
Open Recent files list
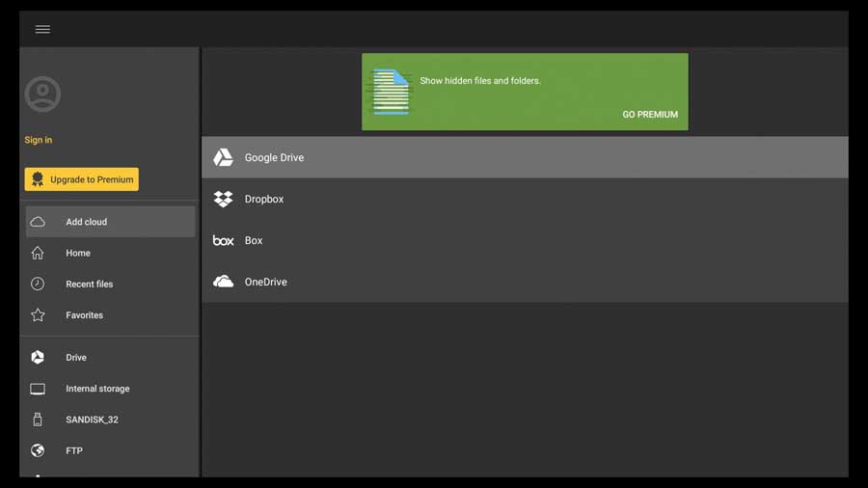click(x=89, y=284)
